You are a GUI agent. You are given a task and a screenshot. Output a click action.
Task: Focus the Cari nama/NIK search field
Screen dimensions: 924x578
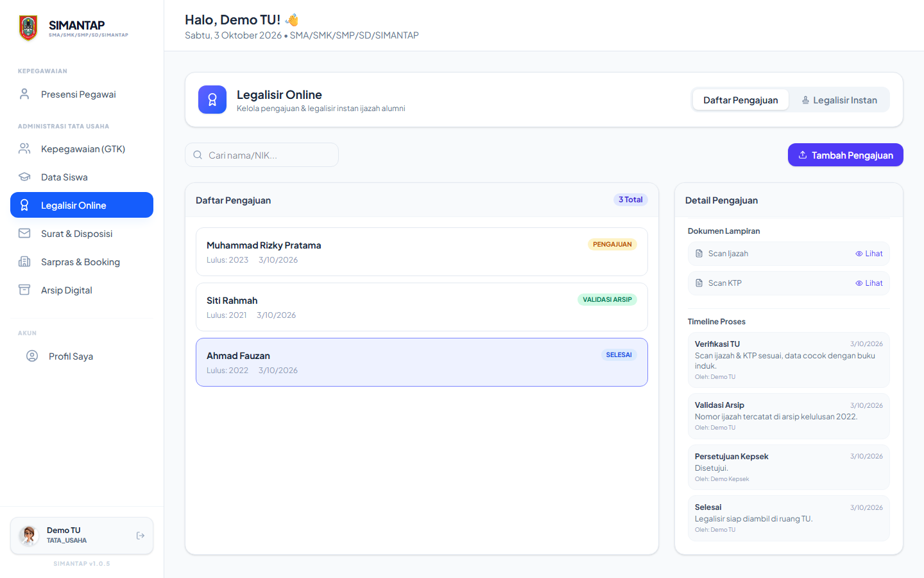(262, 155)
